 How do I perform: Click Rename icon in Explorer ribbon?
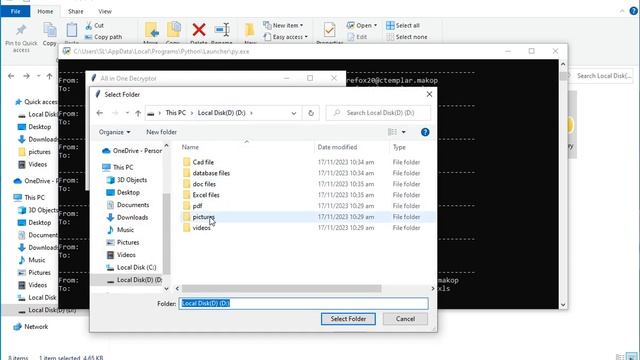pyautogui.click(x=222, y=29)
